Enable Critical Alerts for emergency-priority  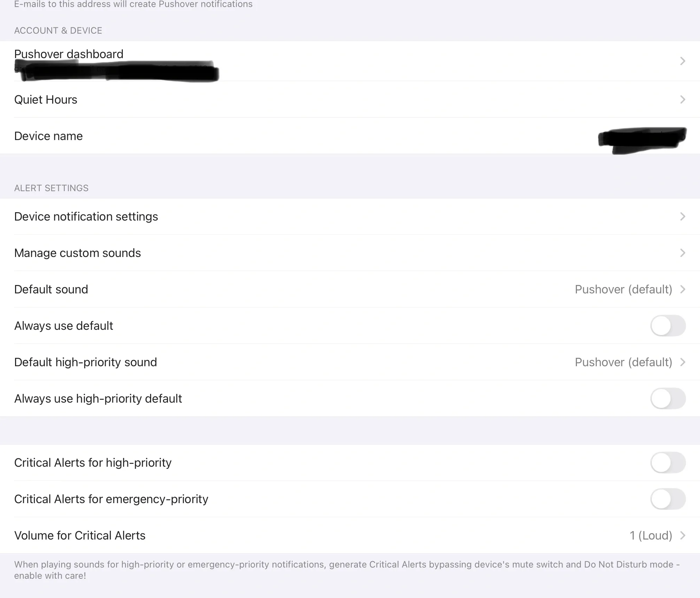(668, 499)
